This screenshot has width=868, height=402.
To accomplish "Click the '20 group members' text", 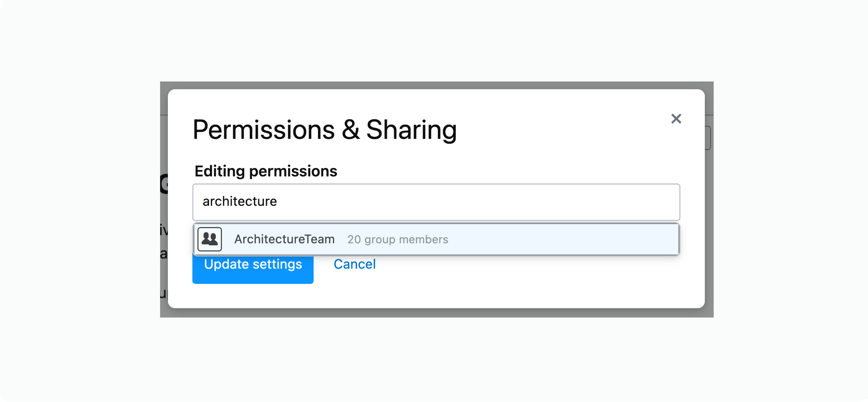I will pyautogui.click(x=398, y=239).
